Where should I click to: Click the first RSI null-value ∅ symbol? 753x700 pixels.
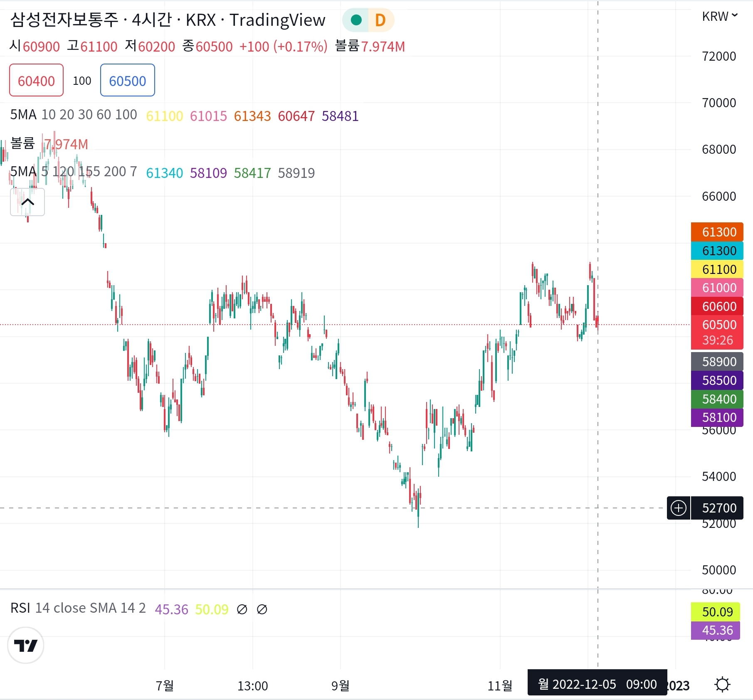(x=242, y=609)
